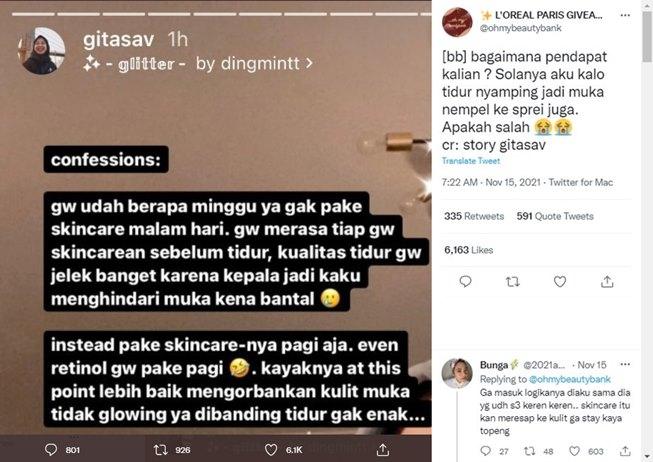Click the retweet icon showing 926 on the image
Viewport: 653px width, 462px height.
(161, 450)
